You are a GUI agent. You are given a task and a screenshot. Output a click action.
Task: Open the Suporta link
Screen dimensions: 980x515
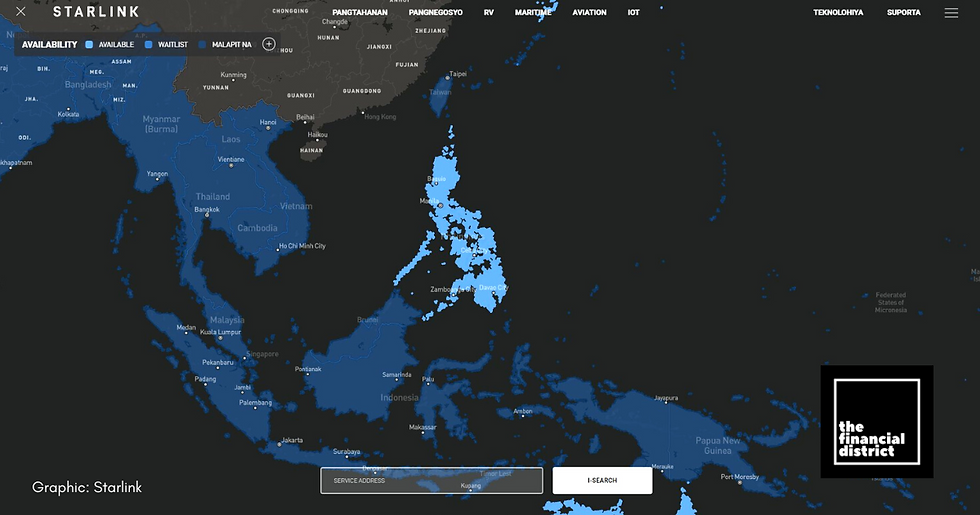point(904,12)
